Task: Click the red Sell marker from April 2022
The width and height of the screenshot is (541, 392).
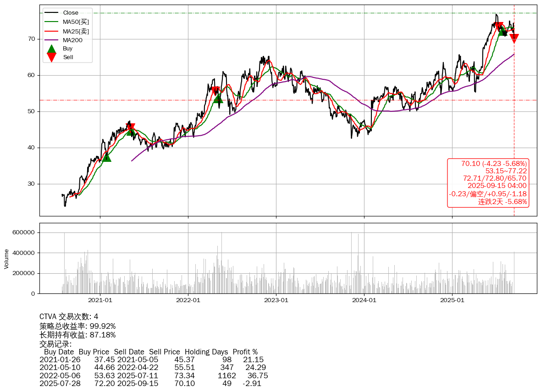Action: point(215,91)
